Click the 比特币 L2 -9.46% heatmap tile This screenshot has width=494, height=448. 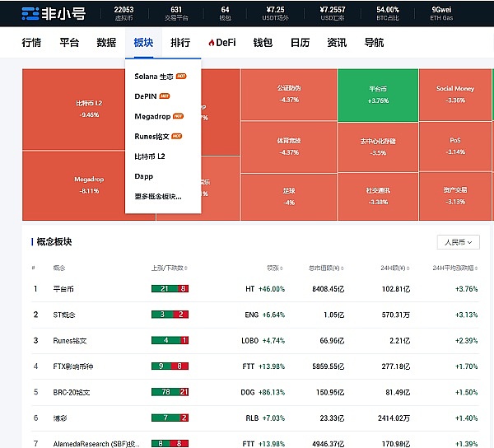click(74, 110)
